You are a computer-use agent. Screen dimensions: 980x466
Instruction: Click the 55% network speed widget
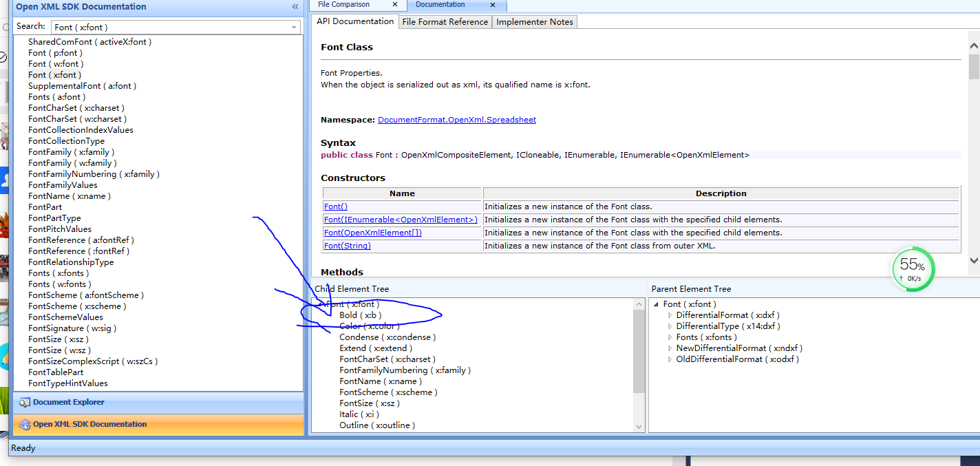pyautogui.click(x=913, y=269)
